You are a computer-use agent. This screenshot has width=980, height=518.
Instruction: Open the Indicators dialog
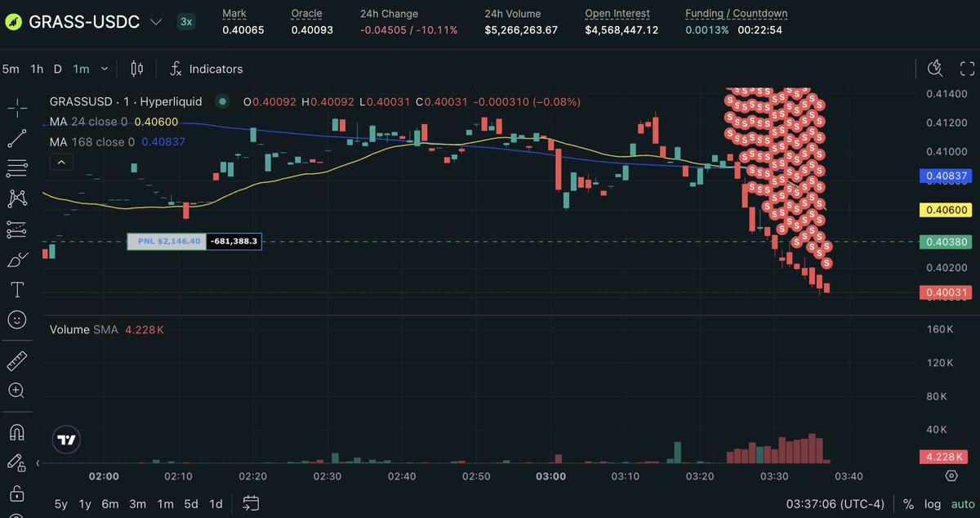pos(206,69)
